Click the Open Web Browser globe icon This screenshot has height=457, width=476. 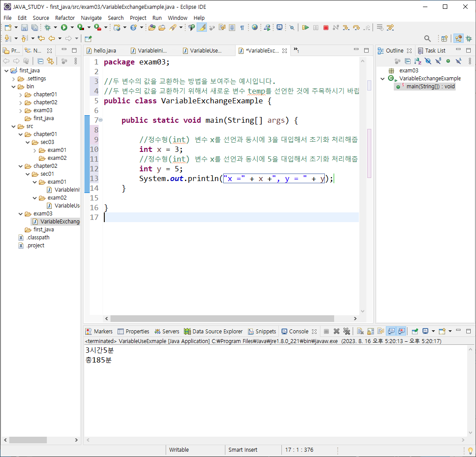(255, 27)
